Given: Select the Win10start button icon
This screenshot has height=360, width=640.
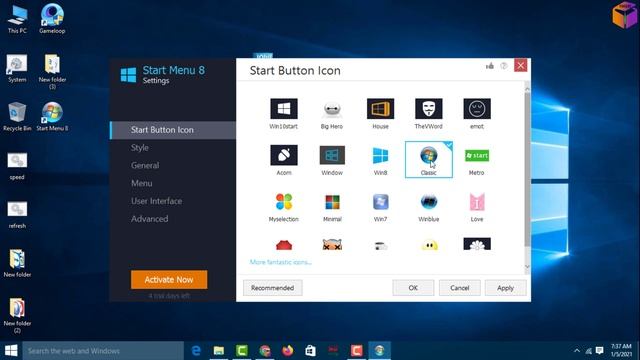Looking at the screenshot, I should [284, 113].
